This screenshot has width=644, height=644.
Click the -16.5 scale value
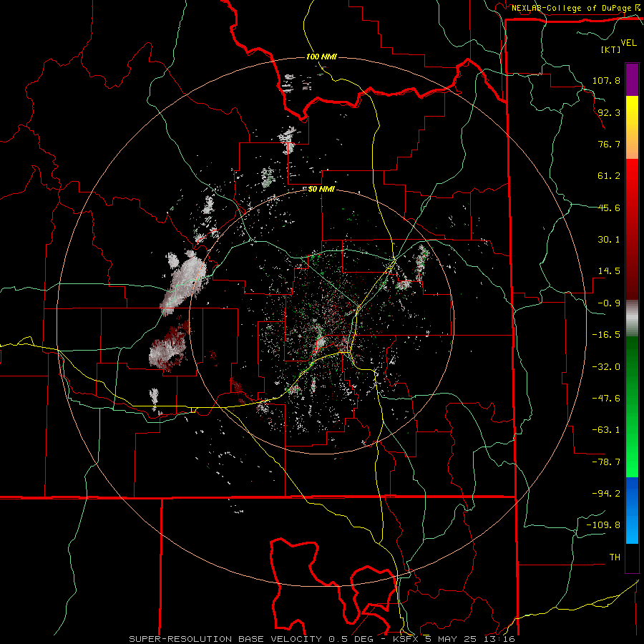click(606, 335)
